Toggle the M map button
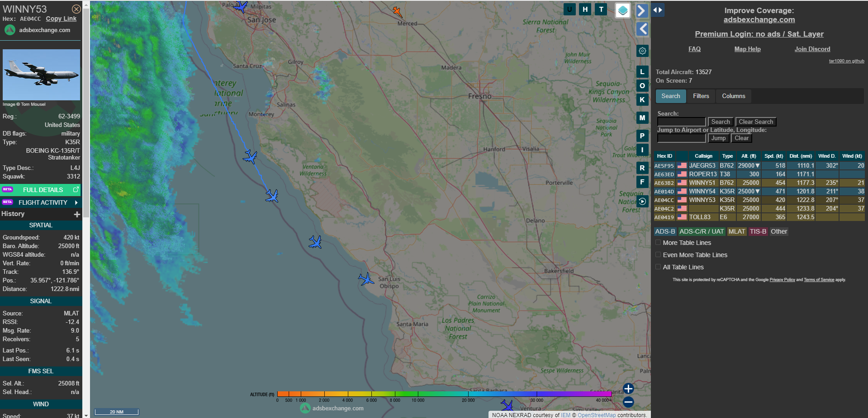The height and width of the screenshot is (418, 868). [642, 118]
